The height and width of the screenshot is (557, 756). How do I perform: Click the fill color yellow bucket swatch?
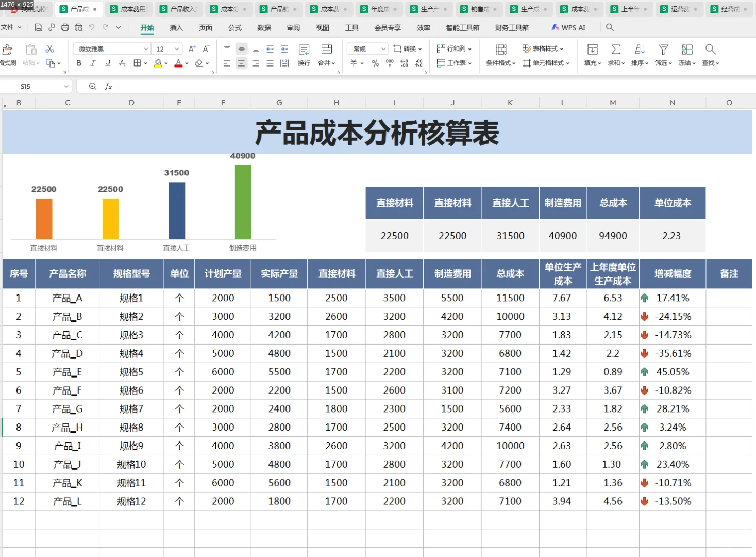[158, 63]
